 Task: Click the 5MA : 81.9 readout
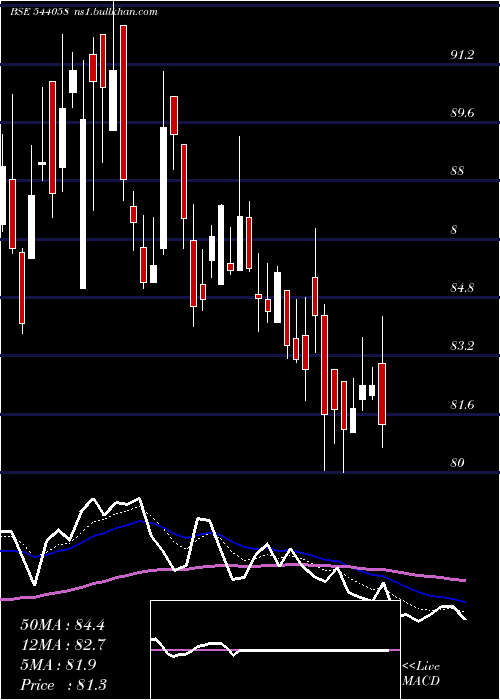point(58,665)
